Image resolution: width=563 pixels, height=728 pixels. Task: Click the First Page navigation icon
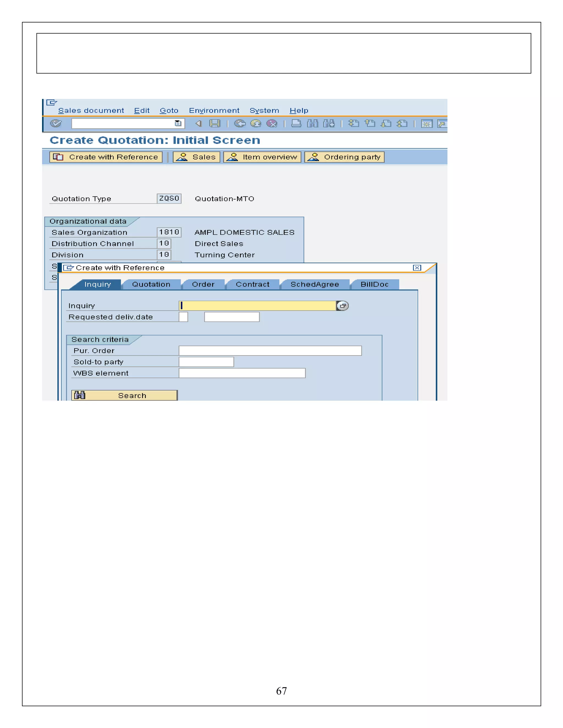pos(354,124)
